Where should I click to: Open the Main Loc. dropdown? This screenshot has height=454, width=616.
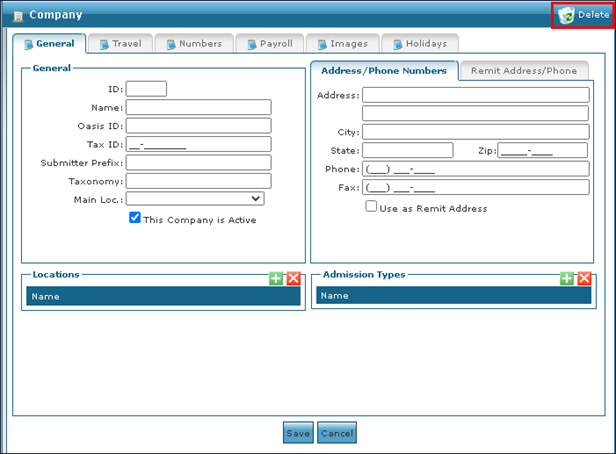tap(194, 199)
